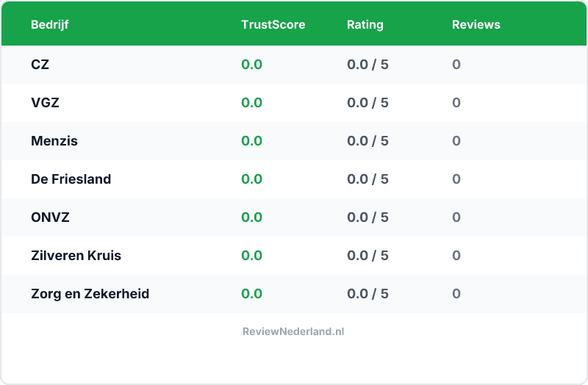
Task: Click the review count for Zilveren Kruis
Action: pos(456,256)
